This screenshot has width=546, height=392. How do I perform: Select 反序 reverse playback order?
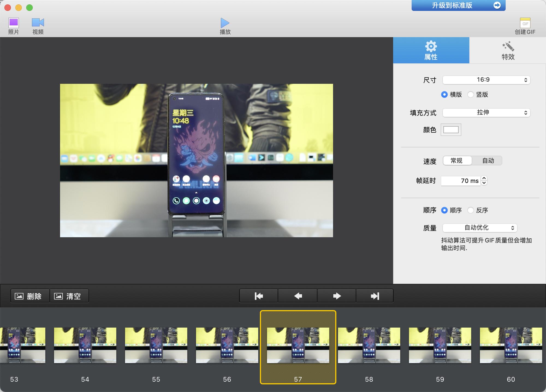click(470, 210)
